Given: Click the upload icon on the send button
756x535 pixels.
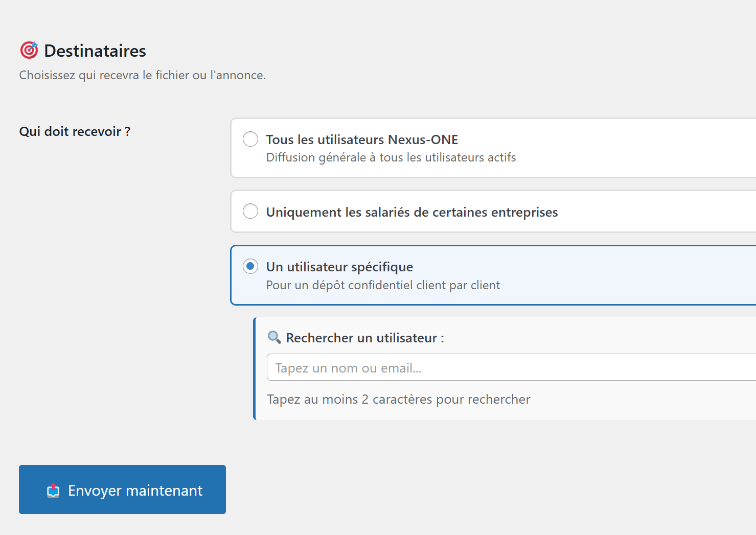Looking at the screenshot, I should tap(53, 491).
